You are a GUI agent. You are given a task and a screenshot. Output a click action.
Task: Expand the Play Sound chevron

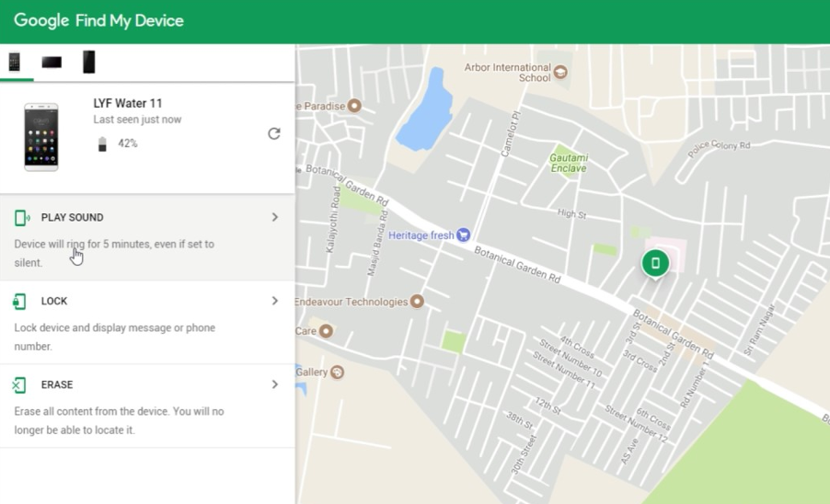[275, 217]
